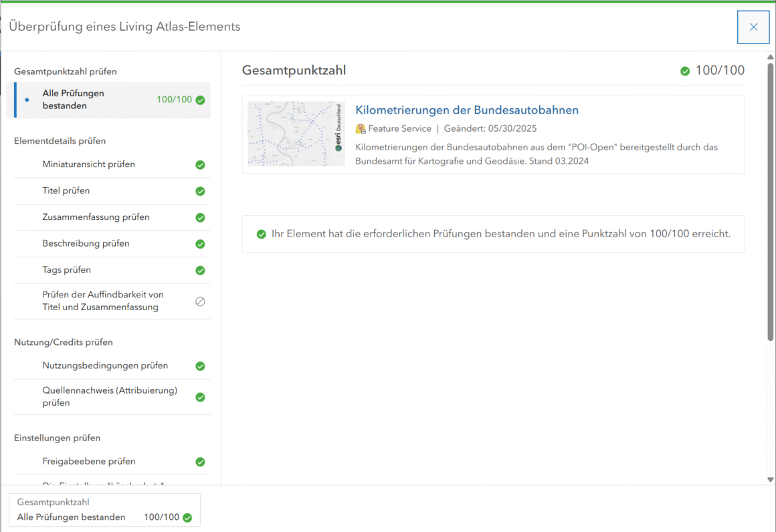
Task: Click the dialog title 'Überprüfung eines Living Atlas-Elements'
Action: pos(124,27)
